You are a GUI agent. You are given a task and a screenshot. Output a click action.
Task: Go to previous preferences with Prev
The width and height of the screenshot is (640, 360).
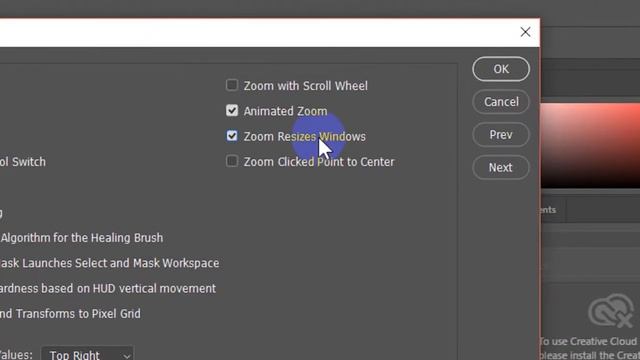point(501,134)
